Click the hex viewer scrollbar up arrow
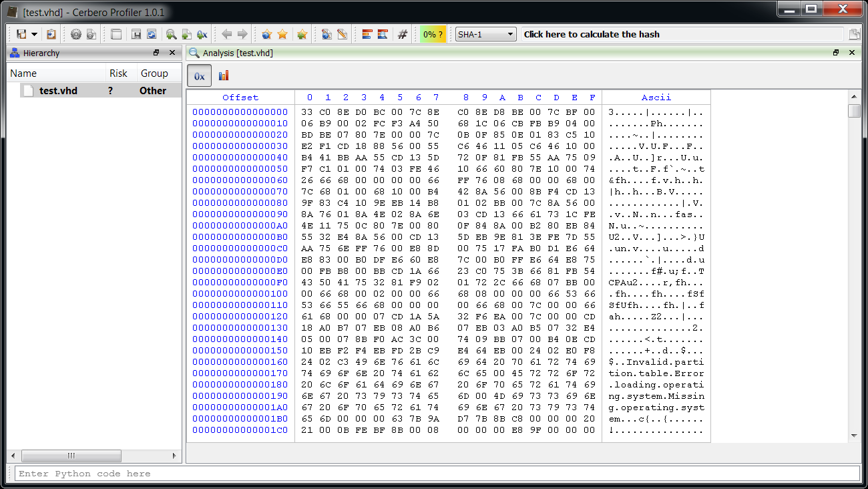Viewport: 868px width, 489px height. click(854, 96)
